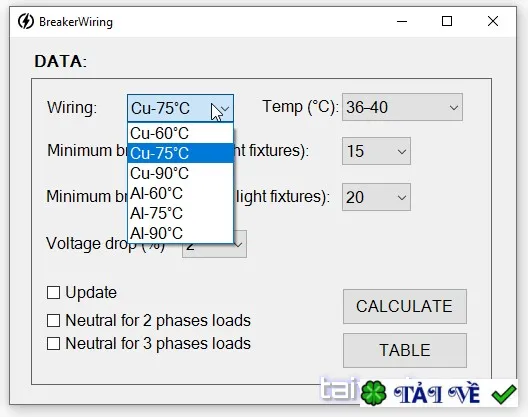Expand the breaker dropdown showing 20
528x417 pixels.
[x=376, y=197]
